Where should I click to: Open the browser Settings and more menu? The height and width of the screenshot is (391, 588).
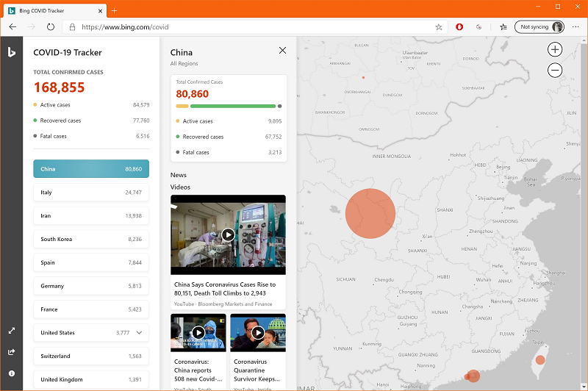point(575,26)
